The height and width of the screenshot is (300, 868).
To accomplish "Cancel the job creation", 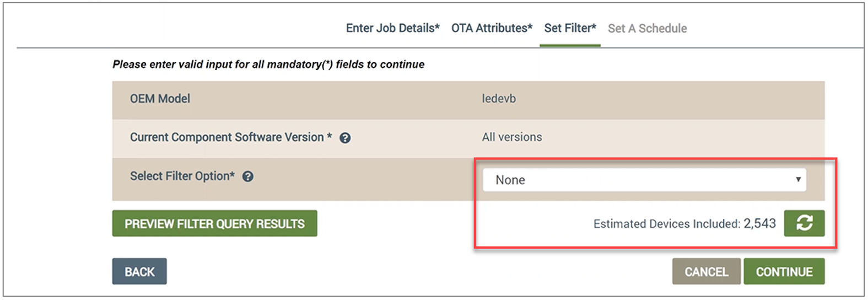I will click(706, 271).
